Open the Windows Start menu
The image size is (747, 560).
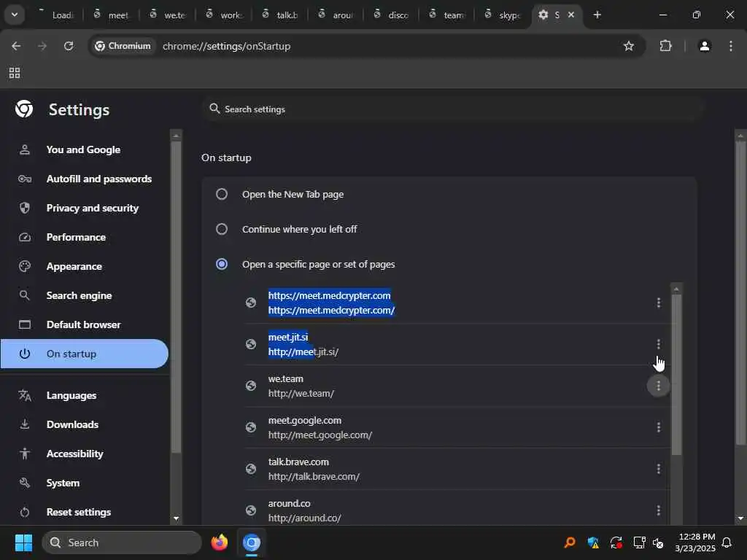pos(23,542)
